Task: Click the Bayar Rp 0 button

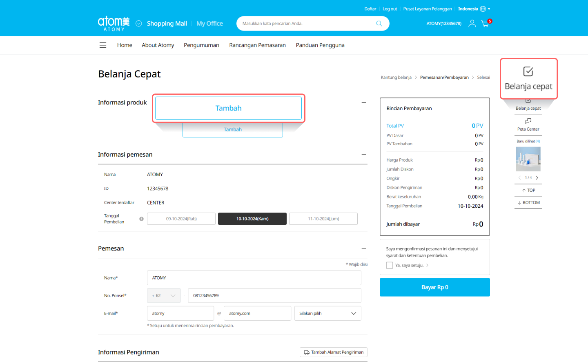Action: point(434,287)
